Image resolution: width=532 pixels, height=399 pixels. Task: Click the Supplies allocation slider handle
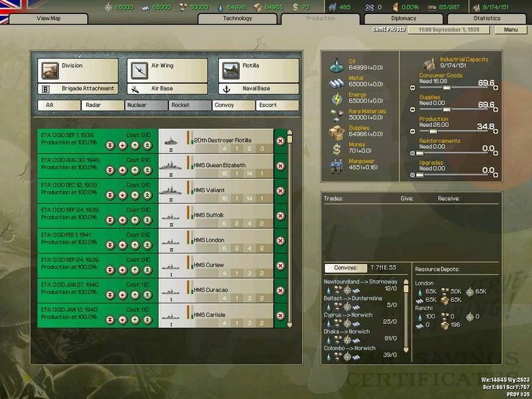click(x=446, y=109)
